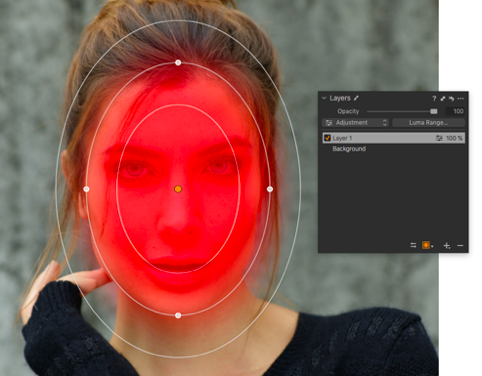Click the Opacity slider handle
Viewport: 482px width, 376px height.
coord(433,111)
